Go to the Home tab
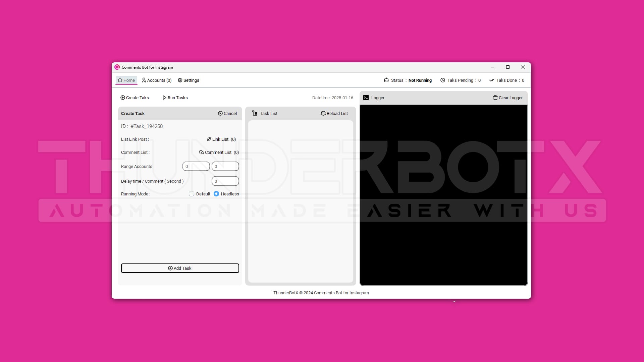Screen dimensions: 644x362 point(126,80)
